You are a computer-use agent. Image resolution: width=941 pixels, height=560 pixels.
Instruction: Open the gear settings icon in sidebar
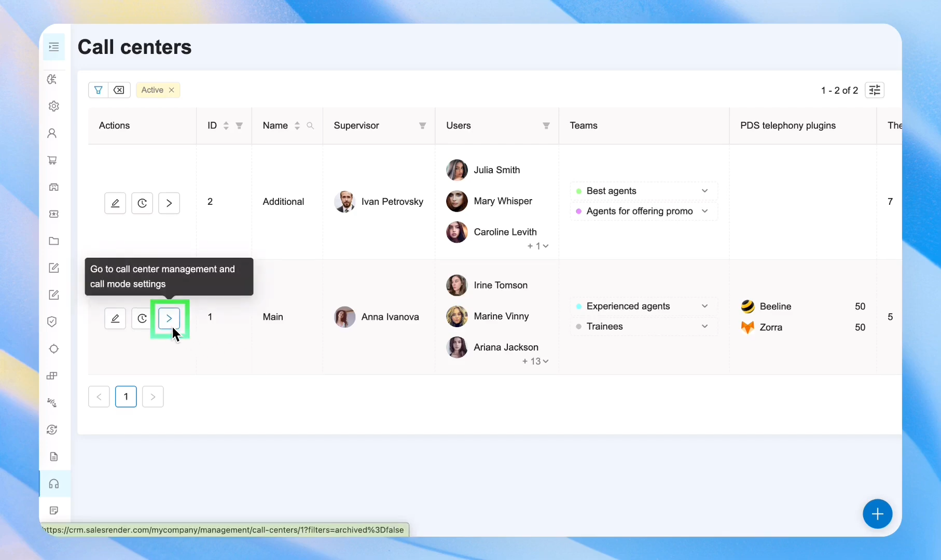pyautogui.click(x=54, y=106)
